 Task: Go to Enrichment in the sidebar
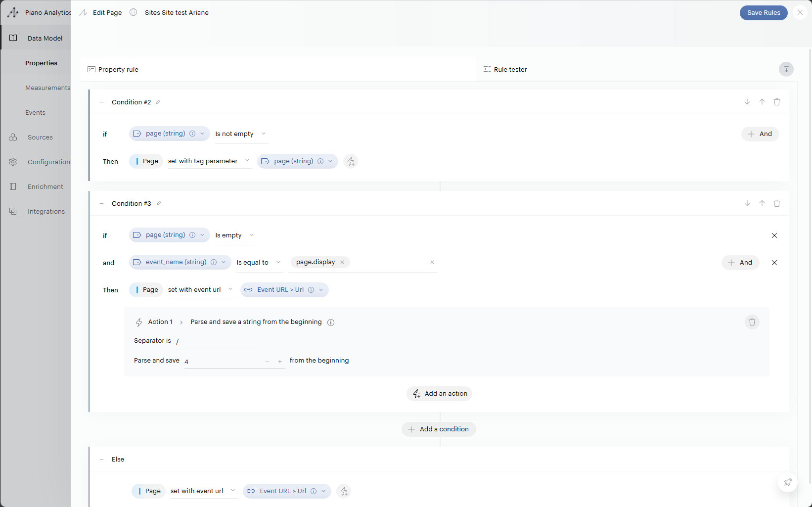click(x=45, y=187)
